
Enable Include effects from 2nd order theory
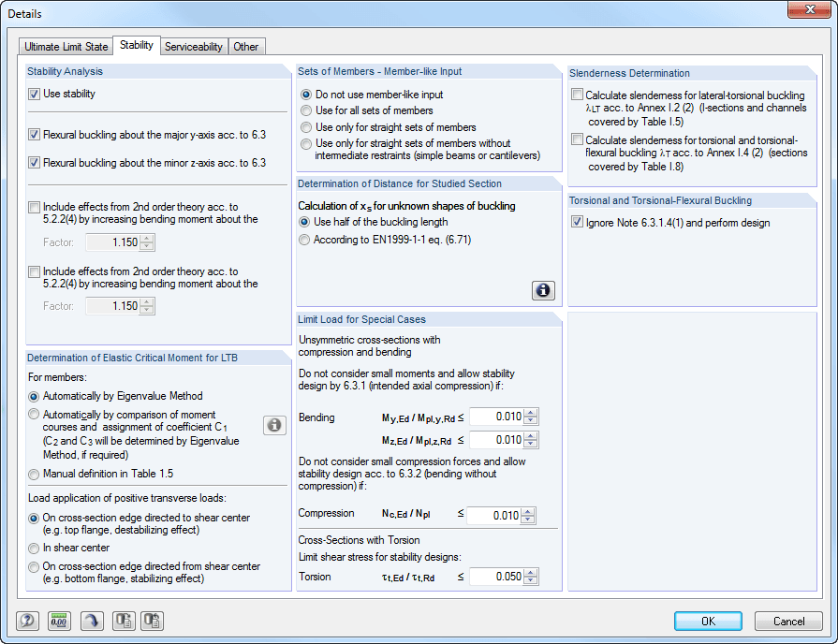click(x=35, y=206)
